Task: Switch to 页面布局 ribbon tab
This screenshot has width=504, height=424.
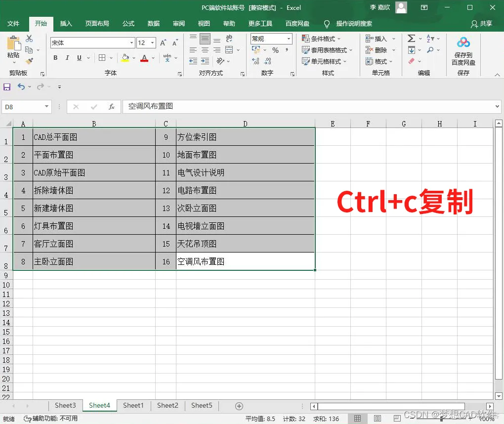Action: tap(97, 23)
